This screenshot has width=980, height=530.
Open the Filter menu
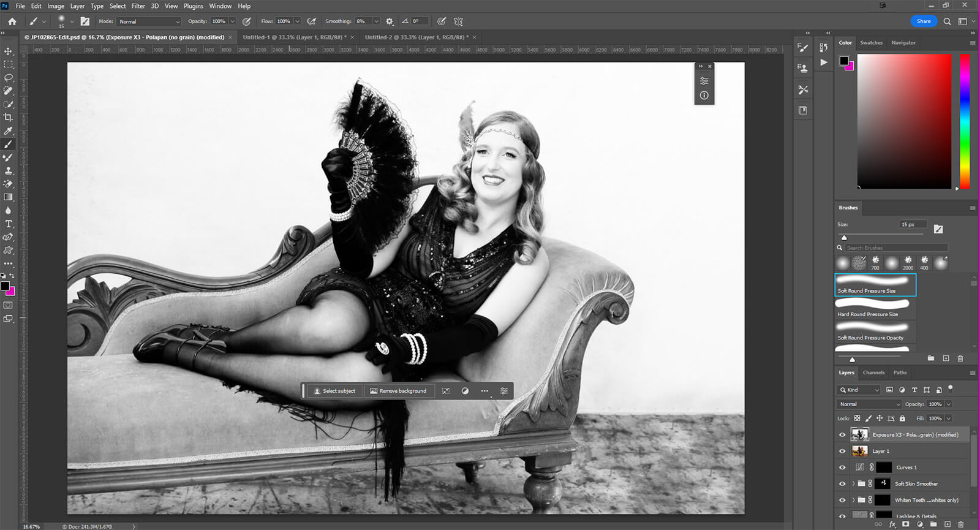click(x=138, y=6)
